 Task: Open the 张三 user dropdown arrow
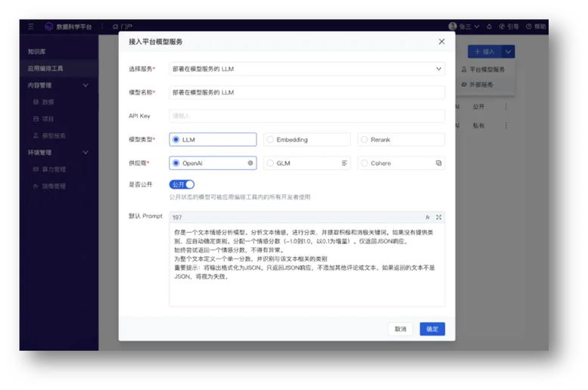point(477,26)
